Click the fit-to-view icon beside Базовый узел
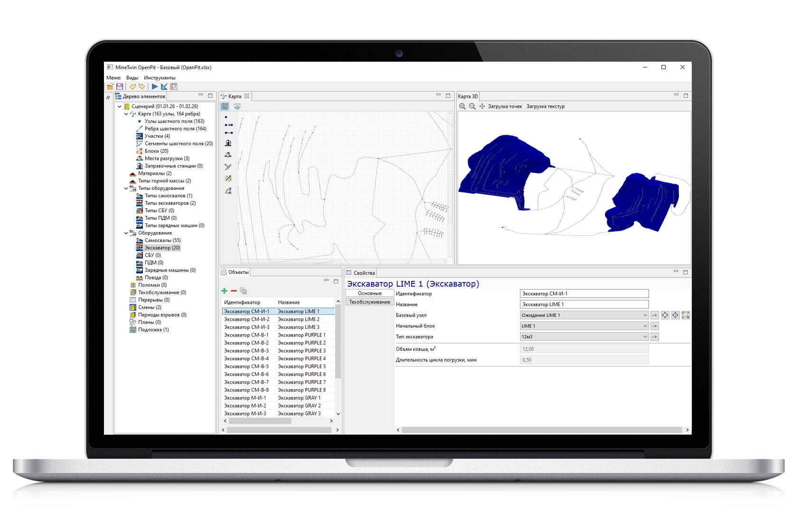This screenshot has height=532, width=798. click(685, 315)
